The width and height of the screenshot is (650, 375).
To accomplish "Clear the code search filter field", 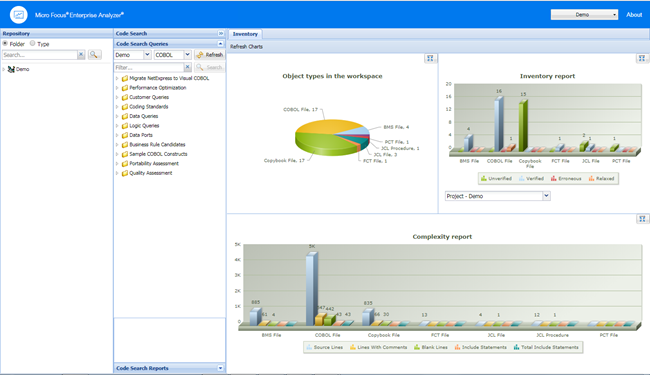I will [x=188, y=67].
